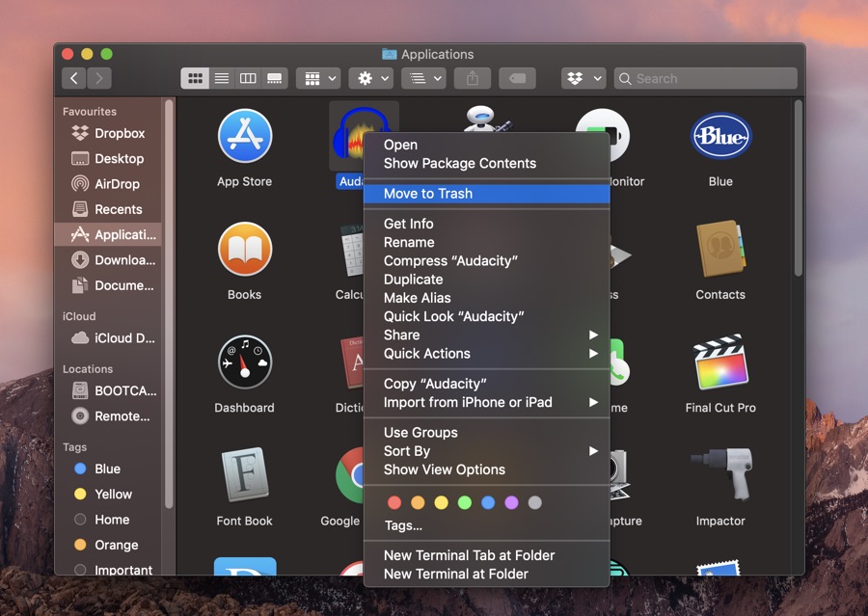Switch to gallery view in toolbar
This screenshot has width=868, height=616.
(x=274, y=79)
